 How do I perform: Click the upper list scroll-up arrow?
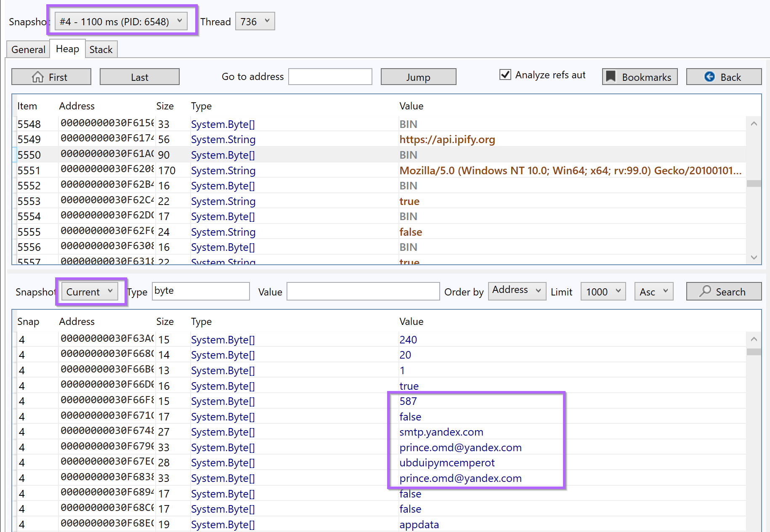point(754,124)
